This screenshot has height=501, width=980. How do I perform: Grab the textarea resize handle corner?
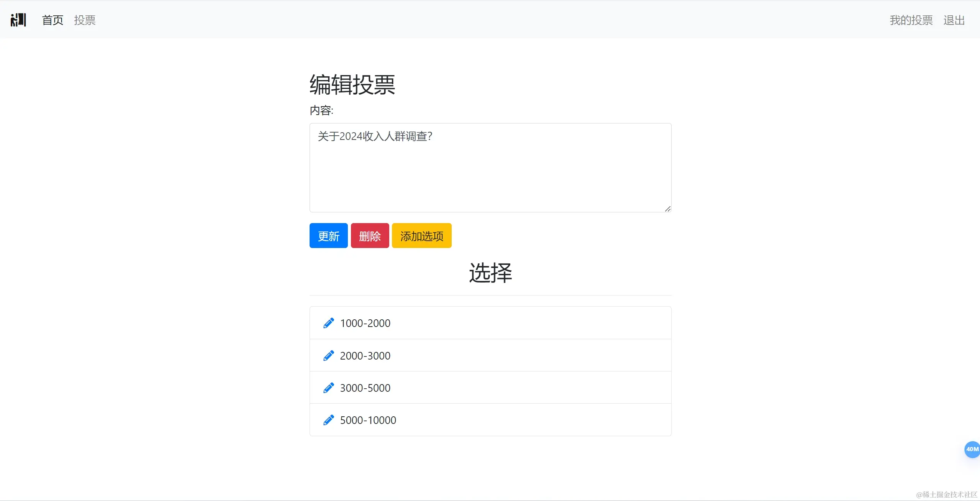pos(667,209)
